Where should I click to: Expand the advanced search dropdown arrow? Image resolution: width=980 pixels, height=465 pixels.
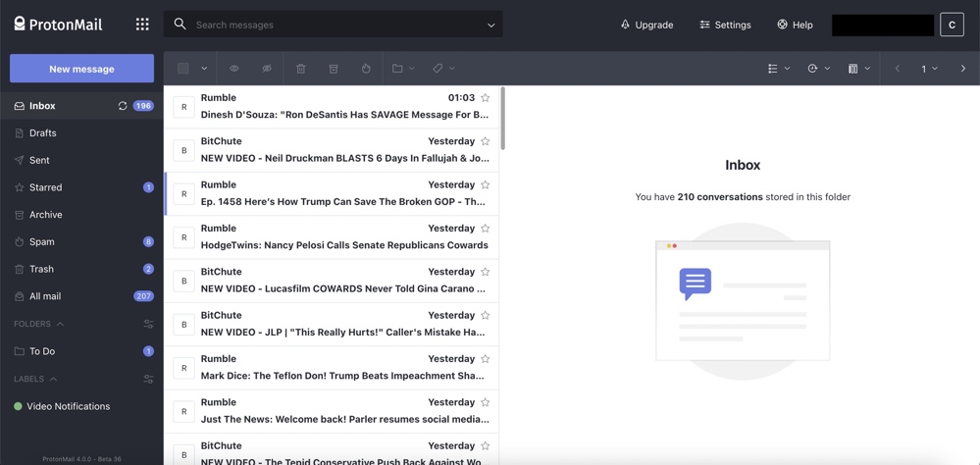490,25
